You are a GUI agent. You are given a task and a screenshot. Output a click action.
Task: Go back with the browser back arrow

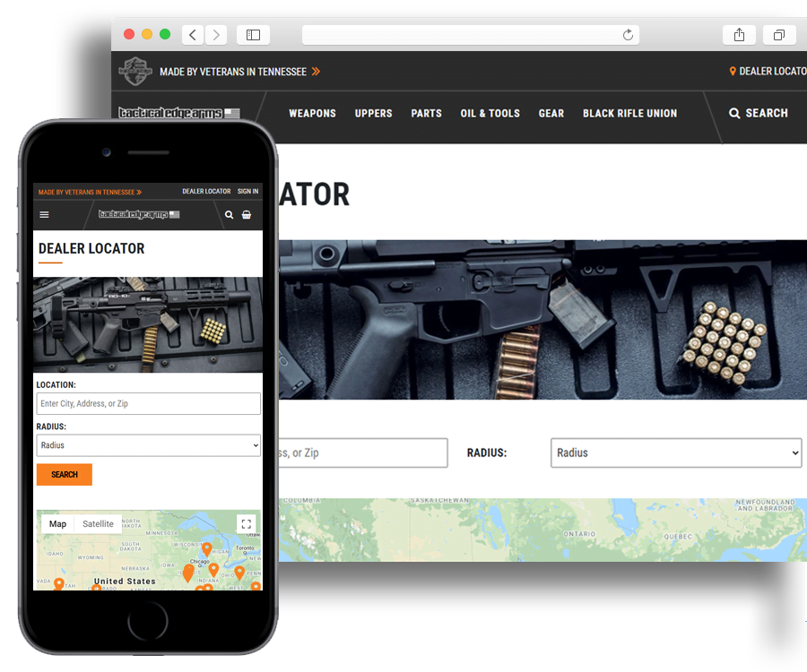click(x=193, y=35)
